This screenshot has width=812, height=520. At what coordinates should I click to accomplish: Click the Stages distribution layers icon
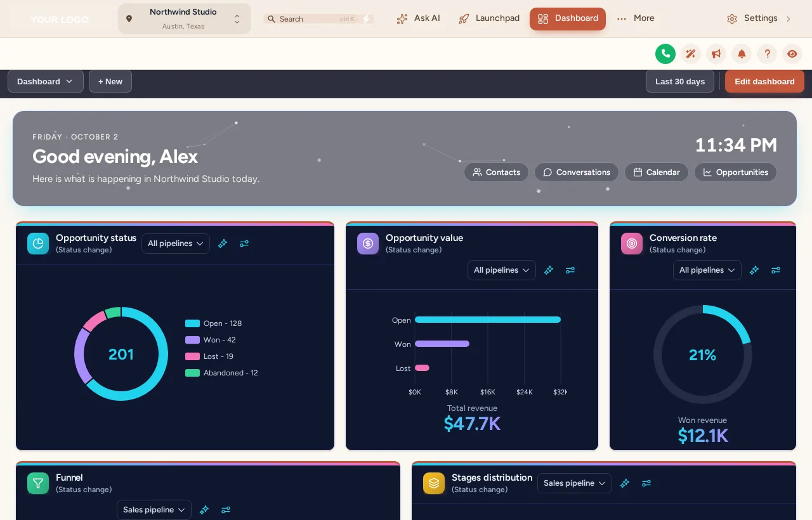(x=434, y=483)
